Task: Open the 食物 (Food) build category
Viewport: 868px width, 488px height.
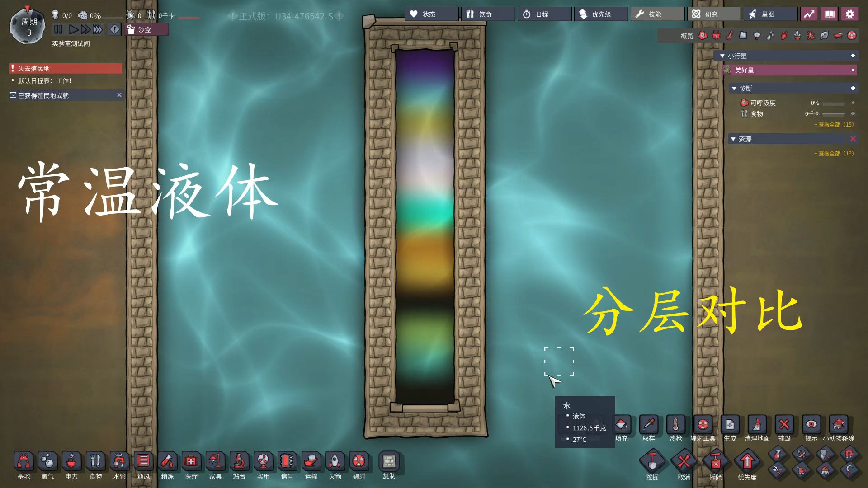Action: 95,462
